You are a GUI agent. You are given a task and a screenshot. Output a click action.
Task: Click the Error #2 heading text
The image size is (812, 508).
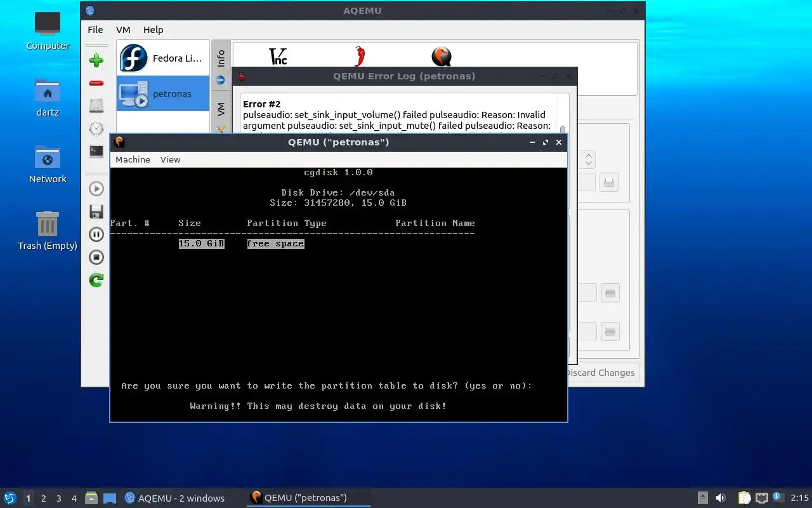[x=261, y=104]
